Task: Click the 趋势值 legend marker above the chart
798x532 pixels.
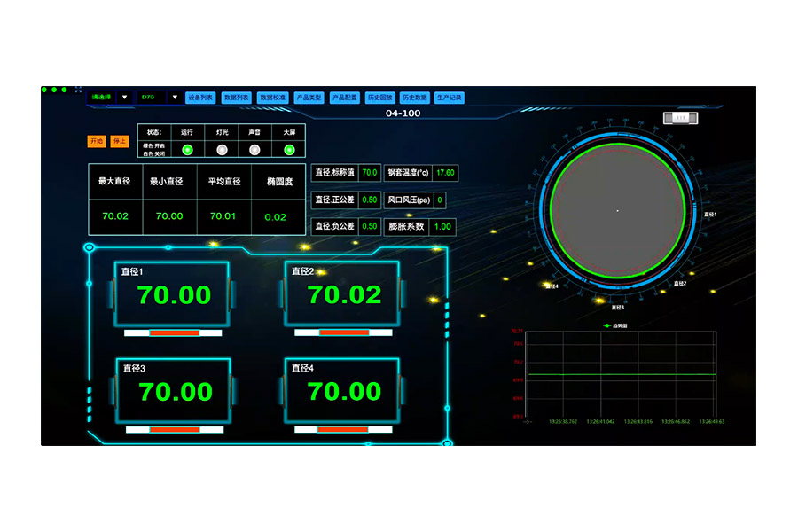Action: [x=606, y=325]
